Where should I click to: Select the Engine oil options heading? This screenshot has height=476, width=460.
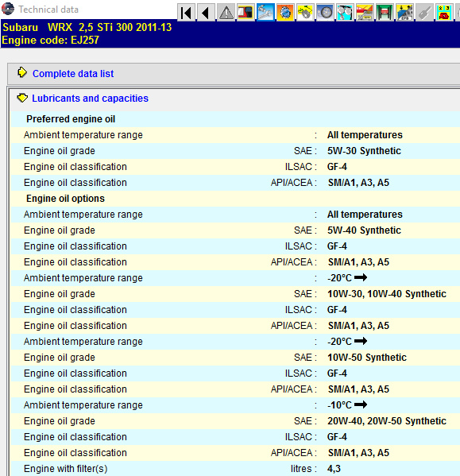click(65, 199)
